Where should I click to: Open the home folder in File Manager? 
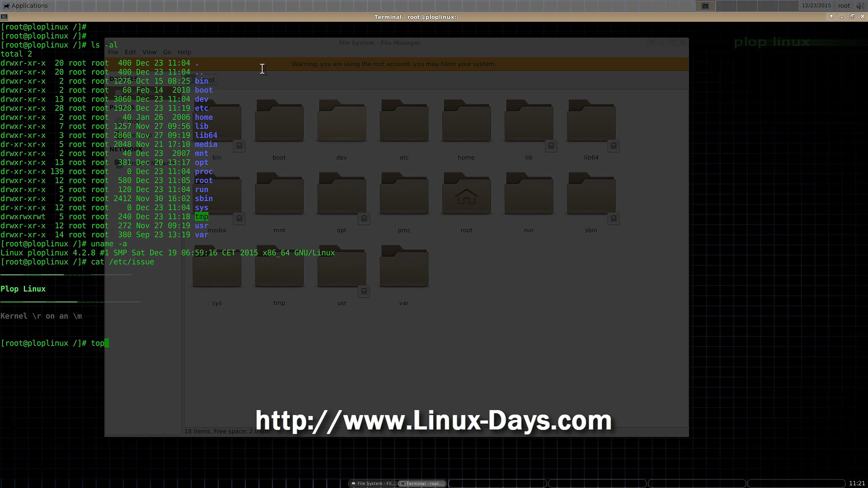(x=467, y=121)
